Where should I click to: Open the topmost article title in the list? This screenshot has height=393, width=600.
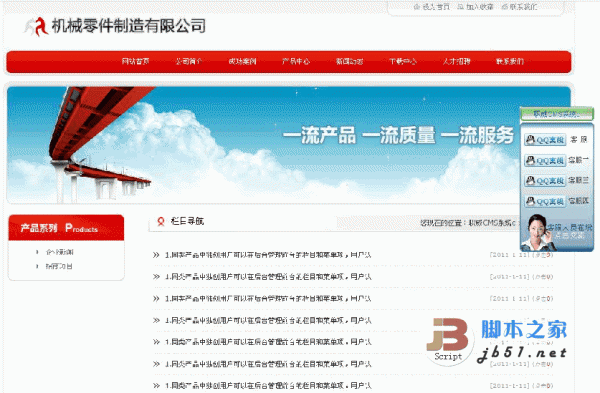(x=268, y=255)
